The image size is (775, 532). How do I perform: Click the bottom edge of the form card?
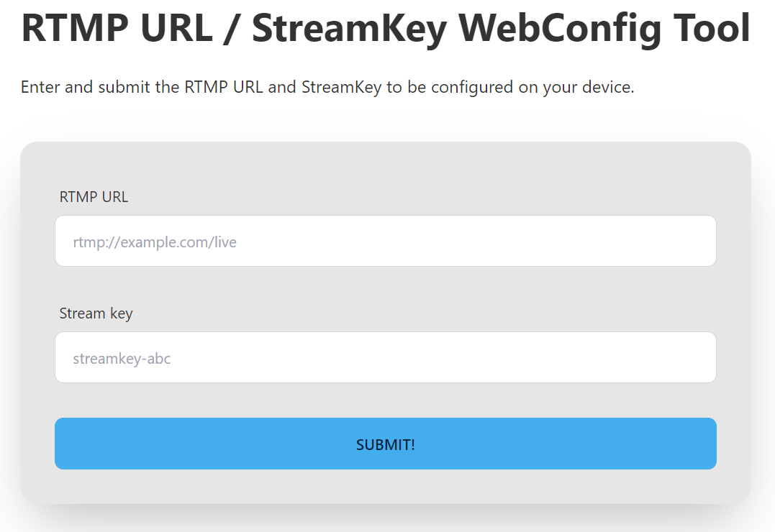(386, 500)
